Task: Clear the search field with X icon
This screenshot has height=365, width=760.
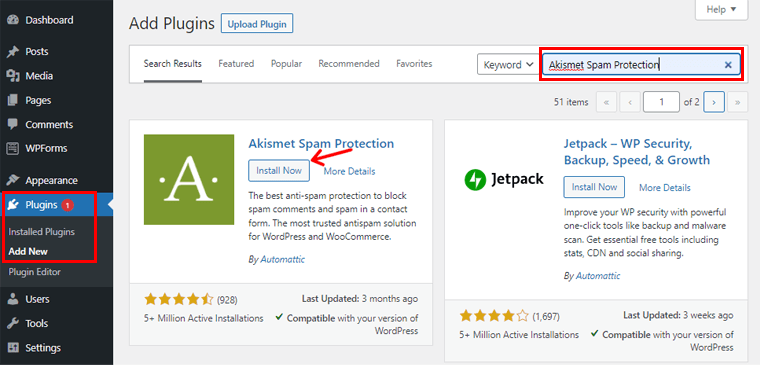Action: pyautogui.click(x=728, y=65)
